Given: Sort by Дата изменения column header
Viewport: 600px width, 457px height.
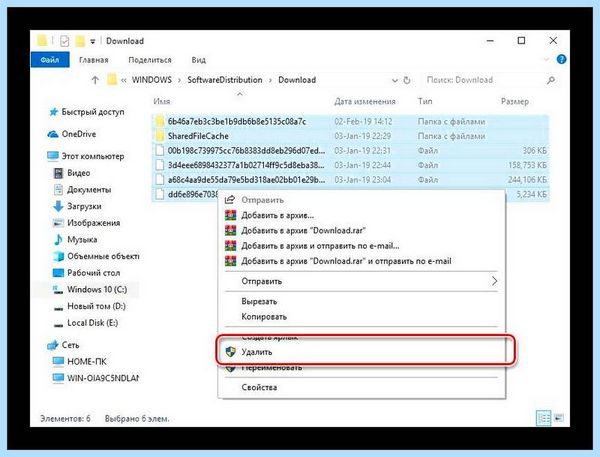Looking at the screenshot, I should pos(365,101).
